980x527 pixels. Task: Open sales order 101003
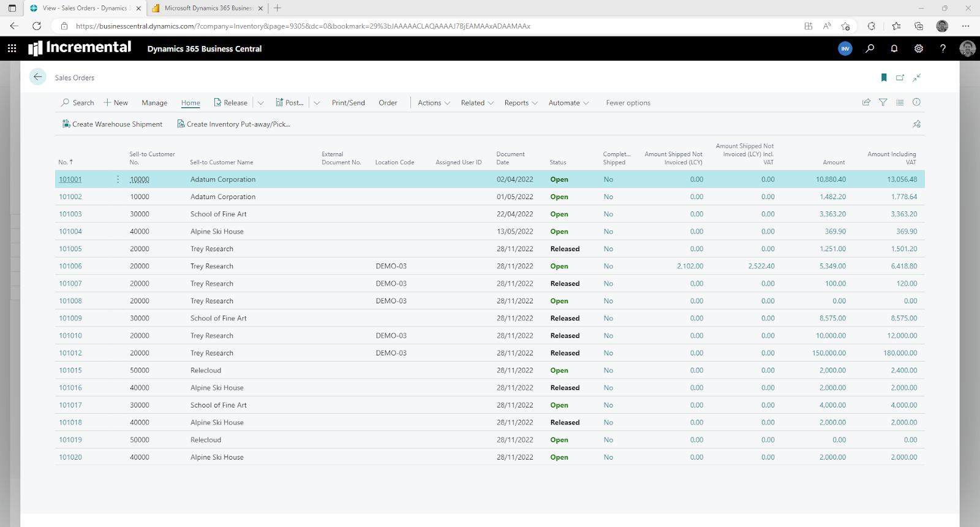pyautogui.click(x=70, y=214)
